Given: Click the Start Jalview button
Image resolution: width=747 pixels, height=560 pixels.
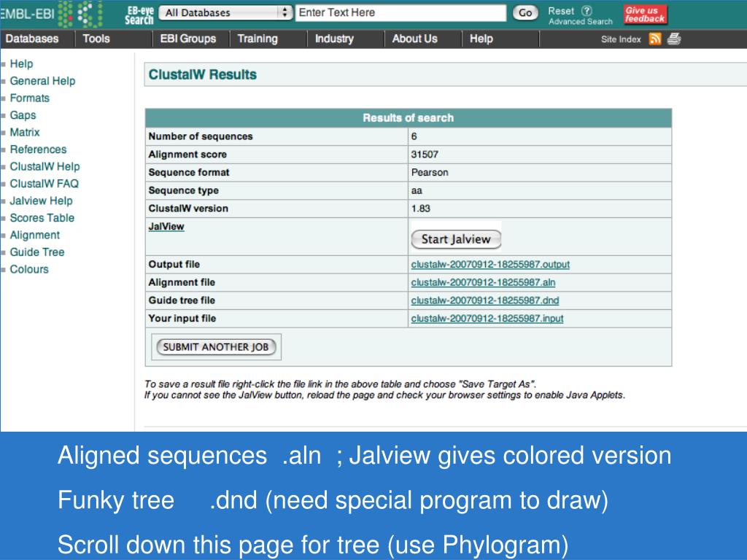Looking at the screenshot, I should (x=456, y=239).
